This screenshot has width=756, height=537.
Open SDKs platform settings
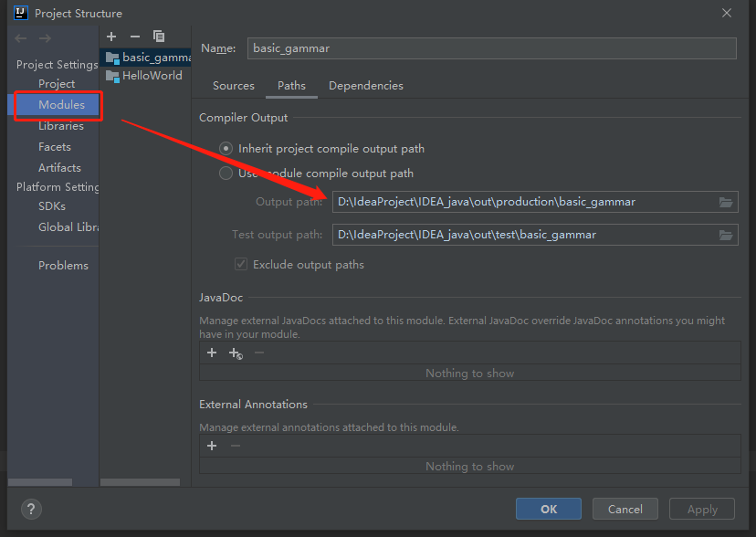[52, 206]
